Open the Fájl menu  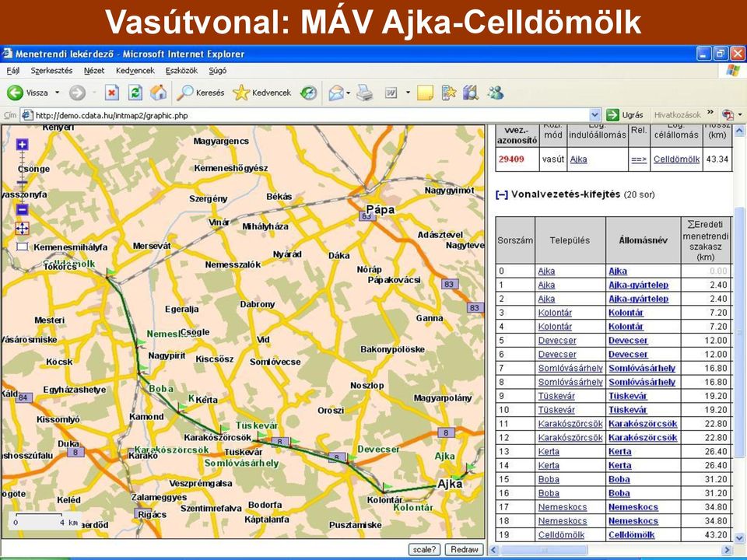13,71
